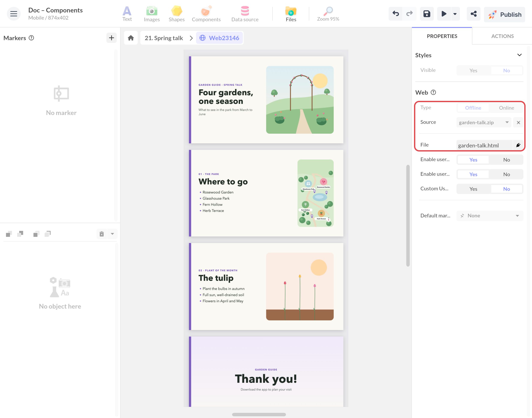Switch to the ACTIONS tab
532x418 pixels.
[x=502, y=36]
